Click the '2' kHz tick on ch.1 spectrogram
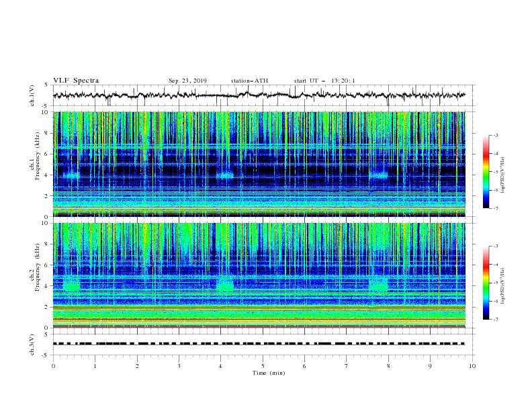The height and width of the screenshot is (411, 532). [x=47, y=196]
